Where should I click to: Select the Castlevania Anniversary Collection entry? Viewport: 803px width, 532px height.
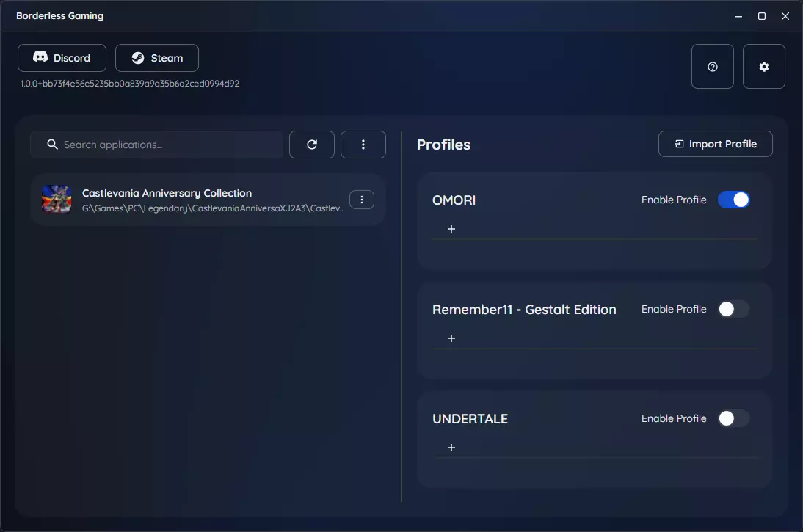pos(208,200)
